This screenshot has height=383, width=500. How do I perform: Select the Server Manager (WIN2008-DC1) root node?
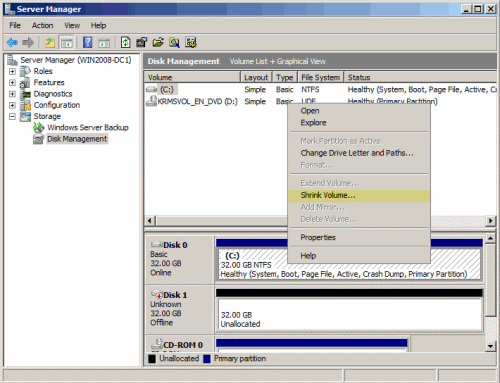pos(76,60)
